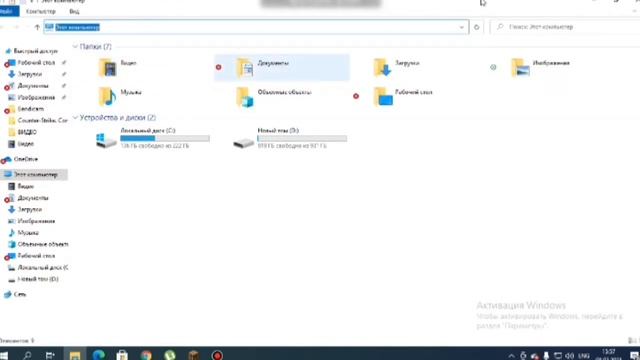This screenshot has width=640, height=360.
Task: Collapse the Папки (7) group
Action: 75,47
